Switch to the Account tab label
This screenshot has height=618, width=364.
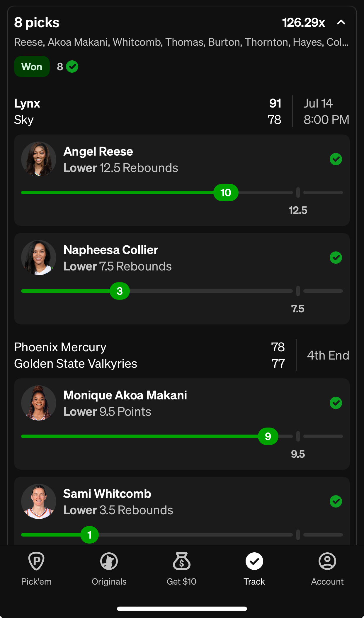[x=327, y=582]
